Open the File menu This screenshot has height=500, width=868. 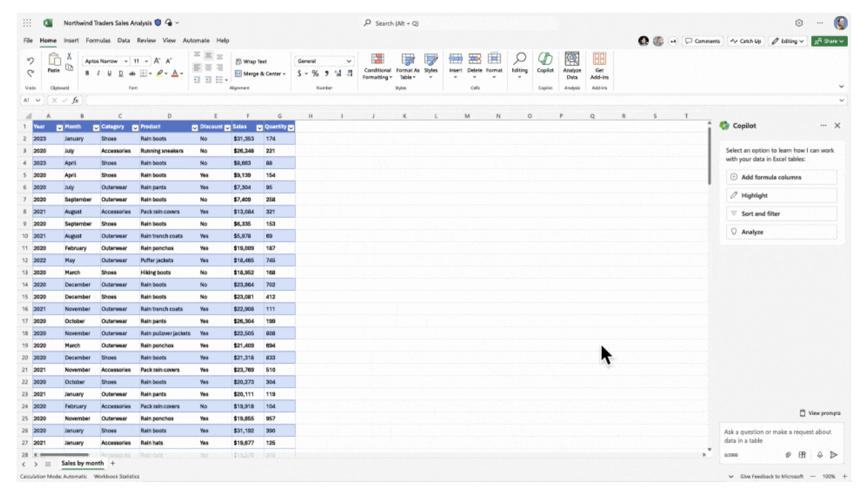pyautogui.click(x=28, y=41)
